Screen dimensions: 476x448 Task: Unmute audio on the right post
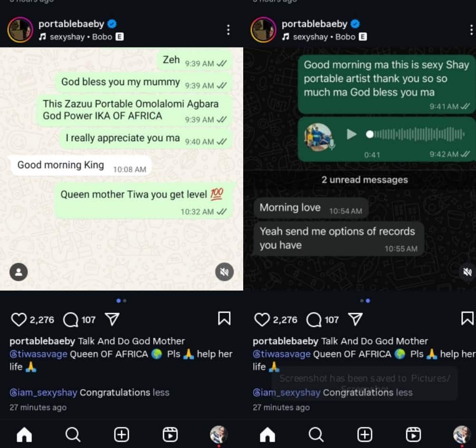pyautogui.click(x=467, y=272)
